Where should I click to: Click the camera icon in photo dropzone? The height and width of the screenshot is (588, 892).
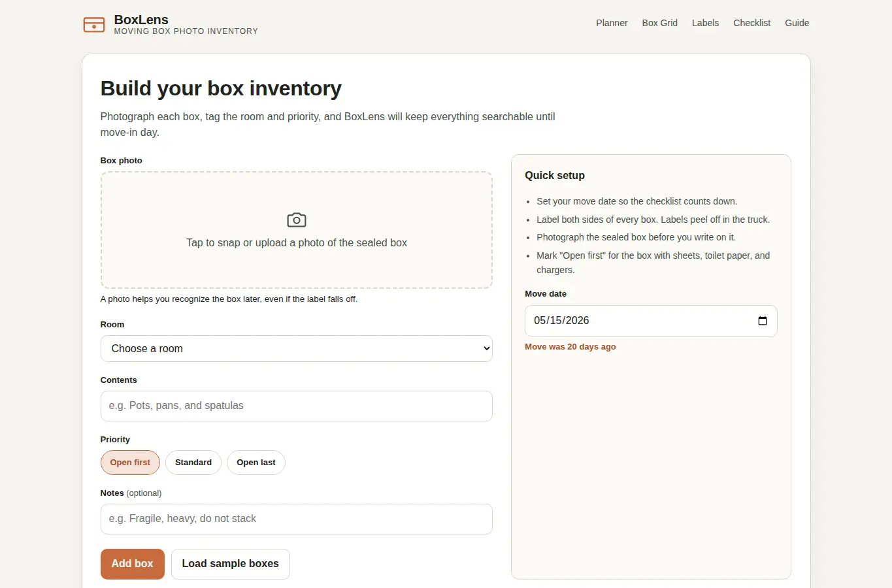297,220
